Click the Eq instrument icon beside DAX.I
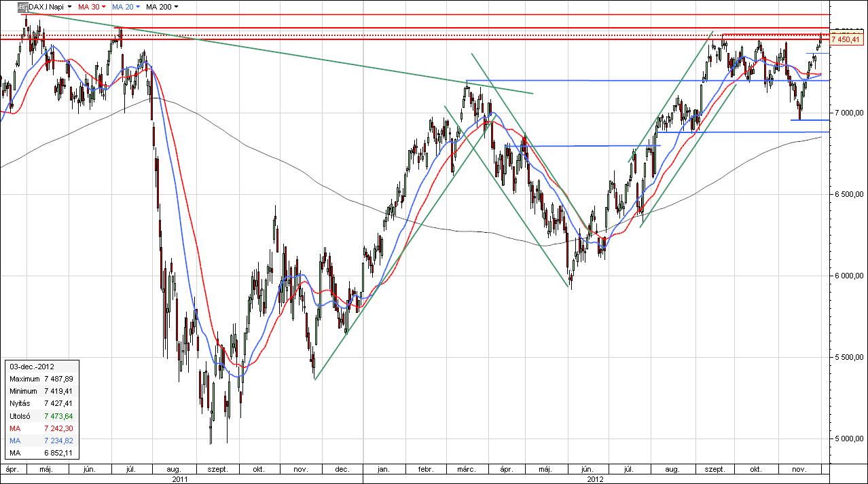Image resolution: width=868 pixels, height=484 pixels. (22, 7)
